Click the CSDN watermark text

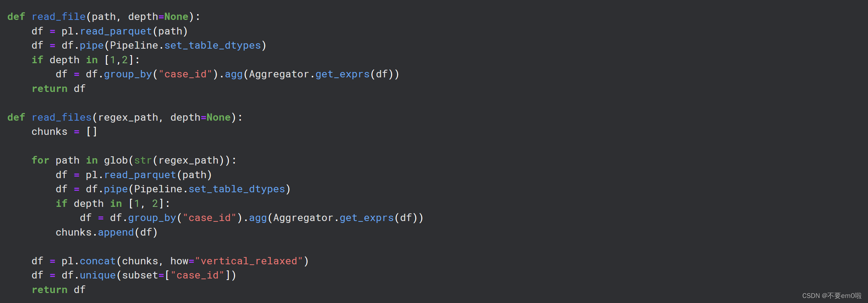coord(832,296)
